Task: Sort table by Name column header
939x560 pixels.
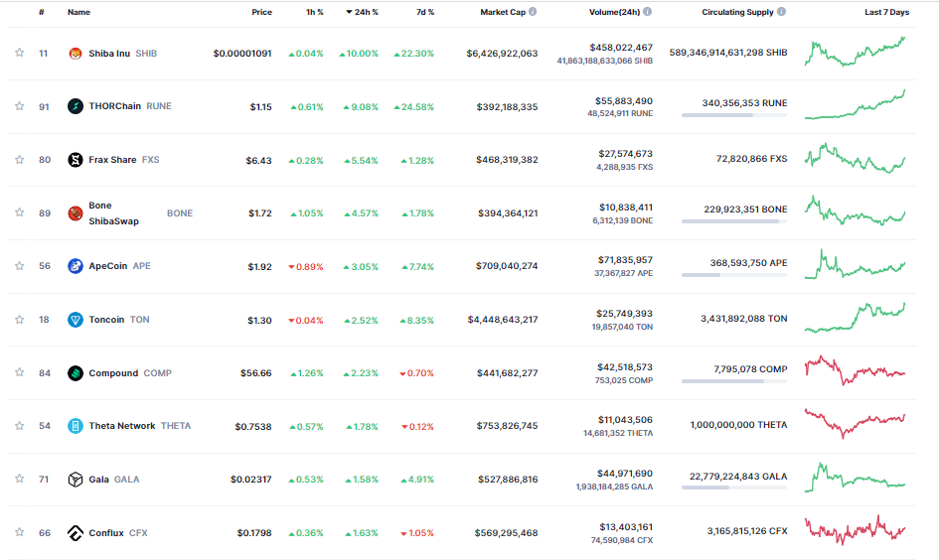Action: point(79,12)
